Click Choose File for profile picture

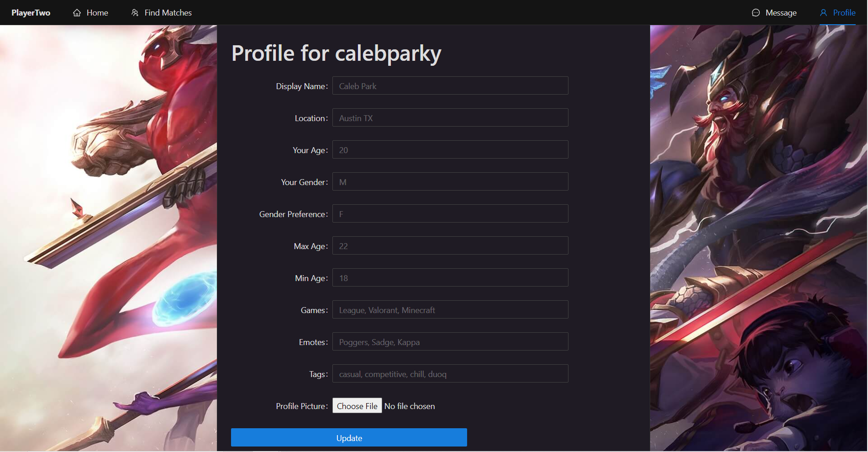point(357,406)
